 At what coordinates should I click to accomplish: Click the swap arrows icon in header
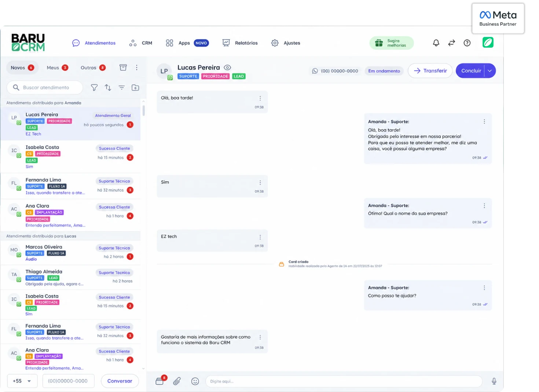[x=451, y=43]
